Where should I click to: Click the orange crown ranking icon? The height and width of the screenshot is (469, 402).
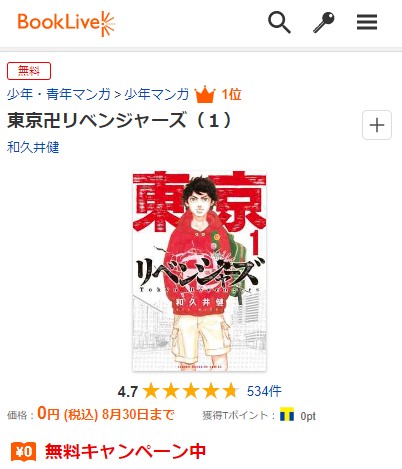(205, 94)
